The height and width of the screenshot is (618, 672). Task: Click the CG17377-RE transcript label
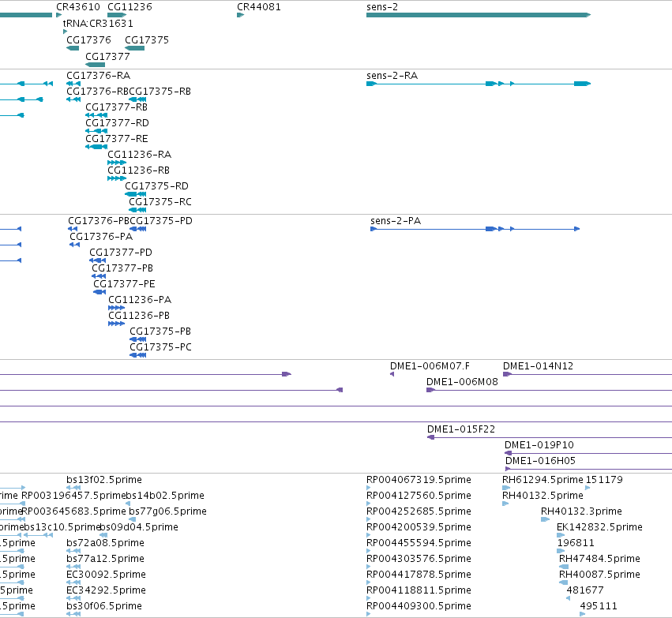[117, 139]
